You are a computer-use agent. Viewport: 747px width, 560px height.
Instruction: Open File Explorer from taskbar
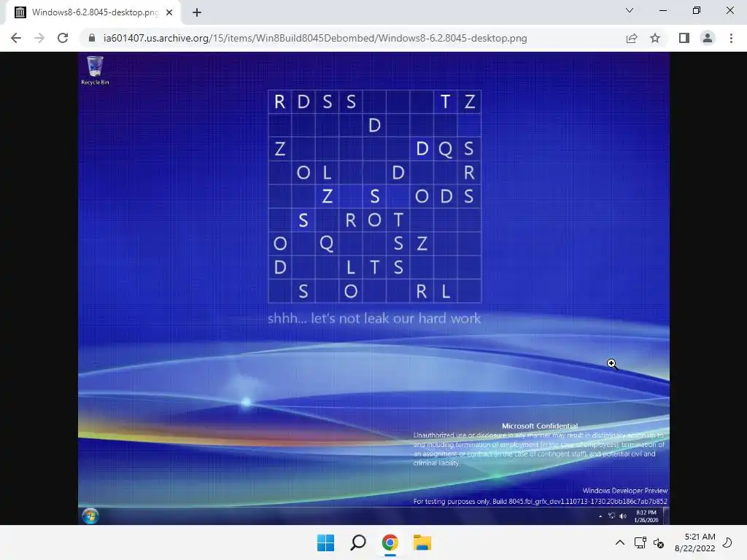click(x=422, y=542)
